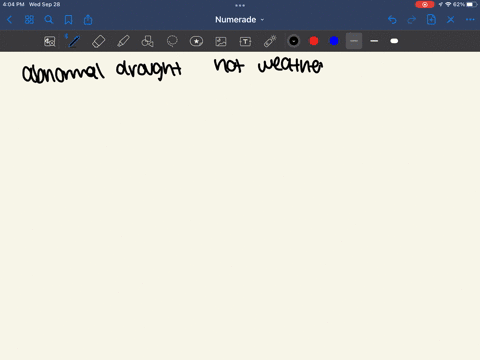
Task: Choose the black pen color
Action: (294, 41)
